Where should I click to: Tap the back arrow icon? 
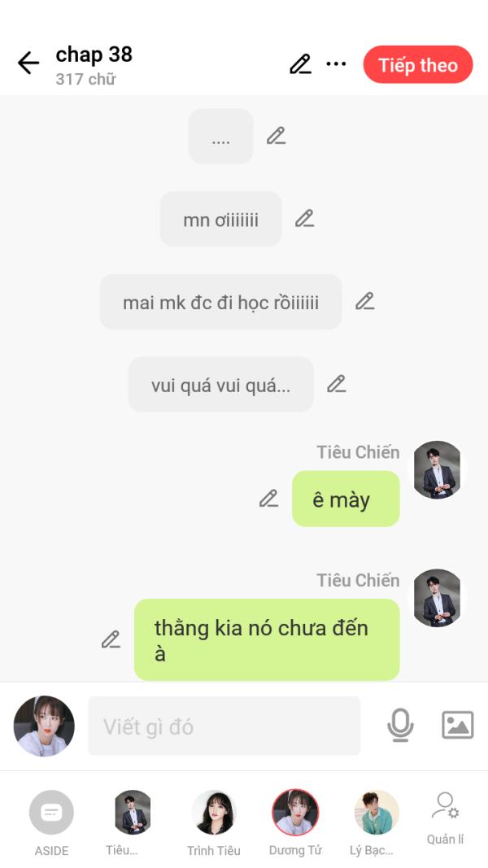click(x=28, y=63)
